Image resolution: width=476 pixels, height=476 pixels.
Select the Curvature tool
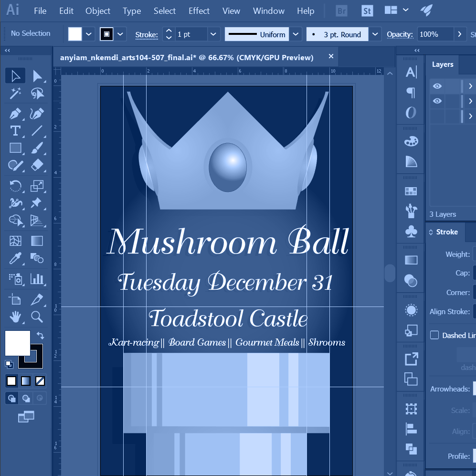pos(37,114)
